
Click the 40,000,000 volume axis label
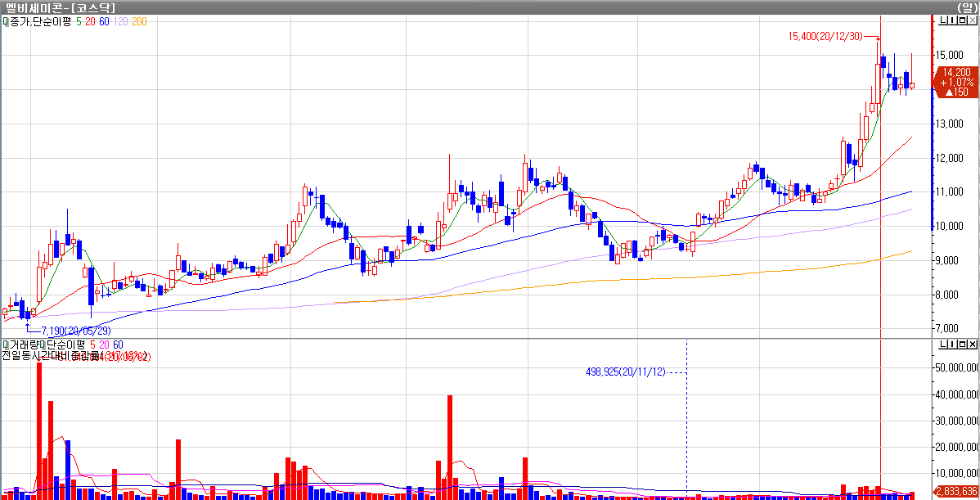pos(956,394)
